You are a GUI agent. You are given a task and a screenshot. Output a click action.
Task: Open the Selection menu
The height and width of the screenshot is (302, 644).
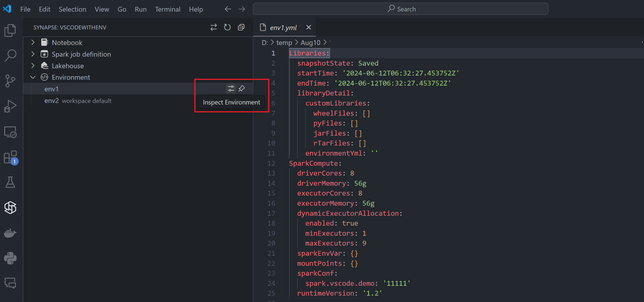(72, 9)
